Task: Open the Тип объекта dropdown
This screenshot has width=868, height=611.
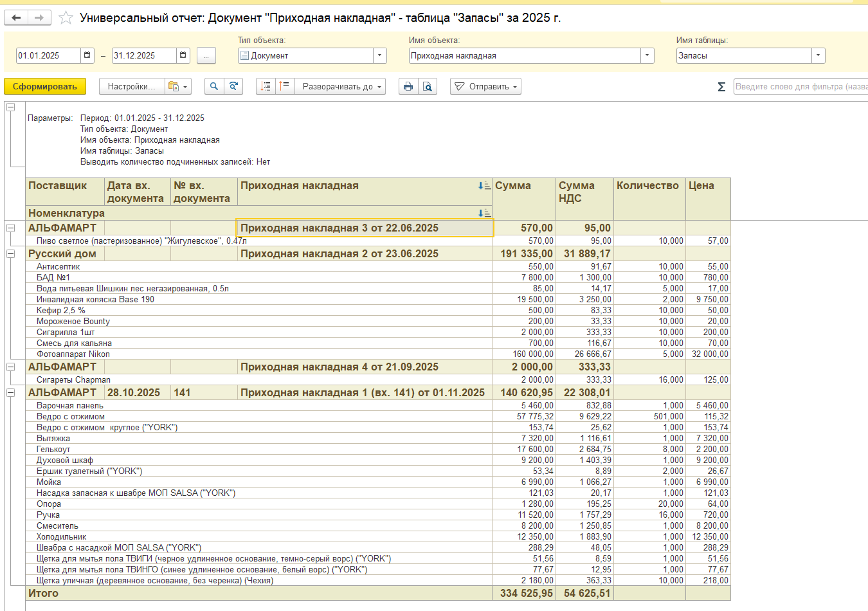Action: point(380,56)
